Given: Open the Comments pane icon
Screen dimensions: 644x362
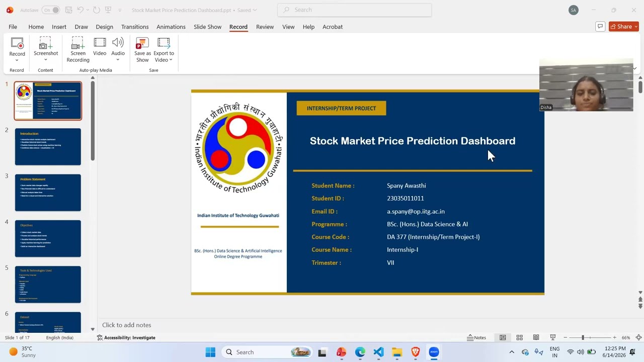Looking at the screenshot, I should [600, 27].
